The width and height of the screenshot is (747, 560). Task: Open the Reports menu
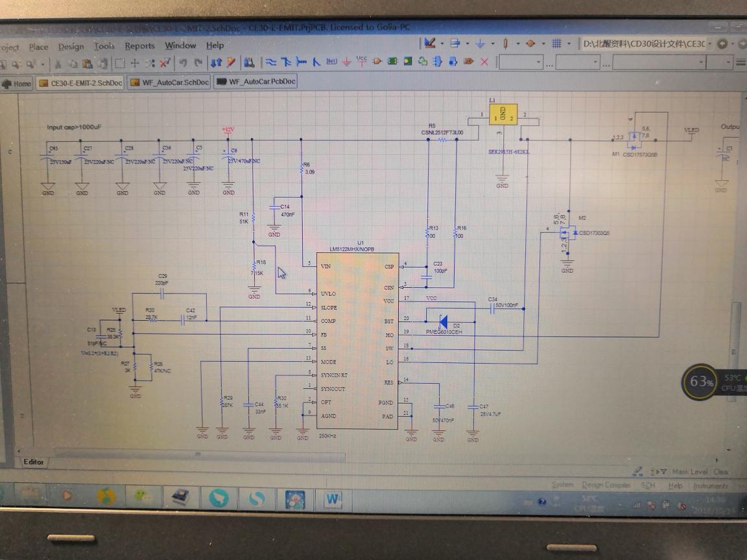139,46
